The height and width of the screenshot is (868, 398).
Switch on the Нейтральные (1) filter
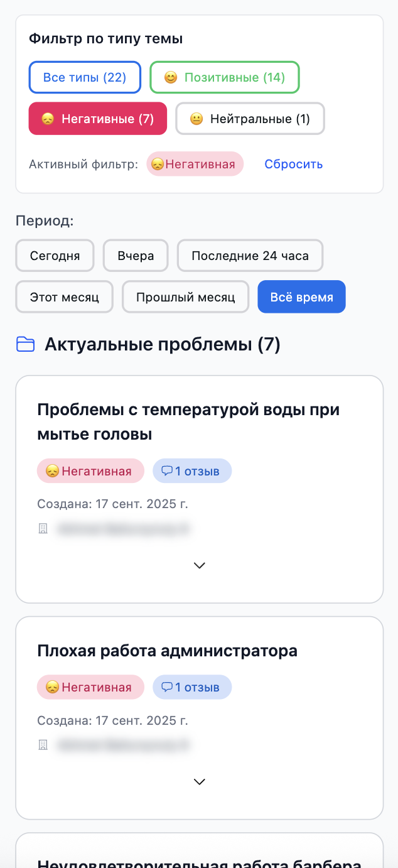pos(250,118)
